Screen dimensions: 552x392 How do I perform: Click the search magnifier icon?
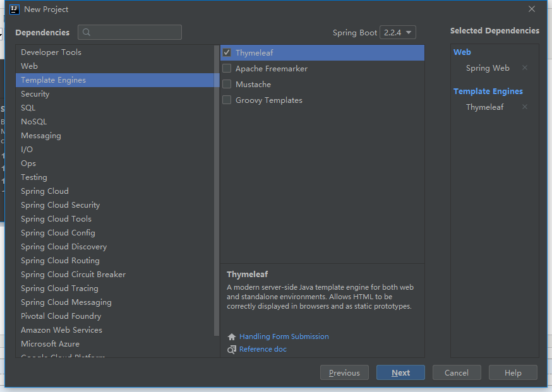click(87, 32)
